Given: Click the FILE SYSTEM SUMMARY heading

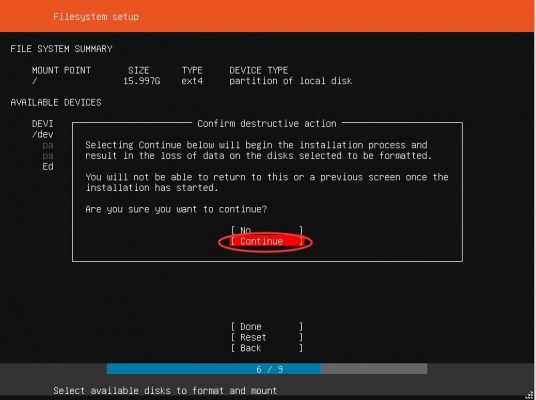Looking at the screenshot, I should click(x=61, y=49).
